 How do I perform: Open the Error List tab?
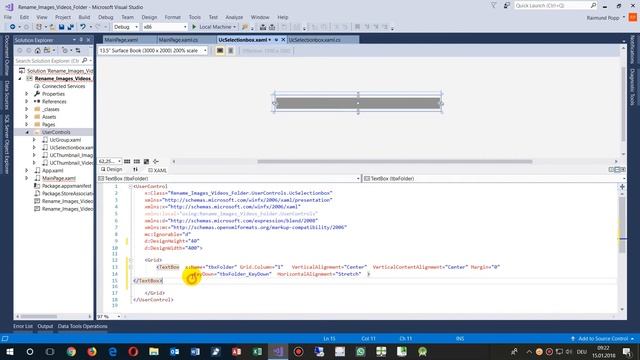[x=23, y=326]
